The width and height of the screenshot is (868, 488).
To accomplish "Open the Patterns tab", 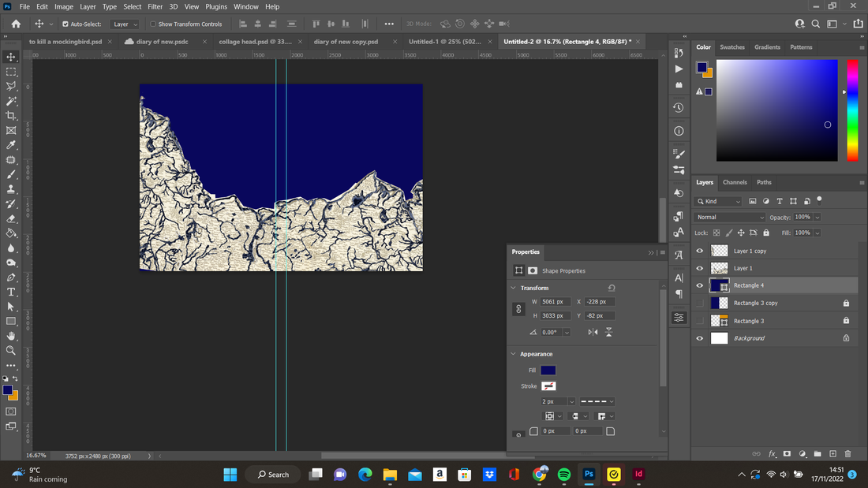I will pyautogui.click(x=801, y=47).
